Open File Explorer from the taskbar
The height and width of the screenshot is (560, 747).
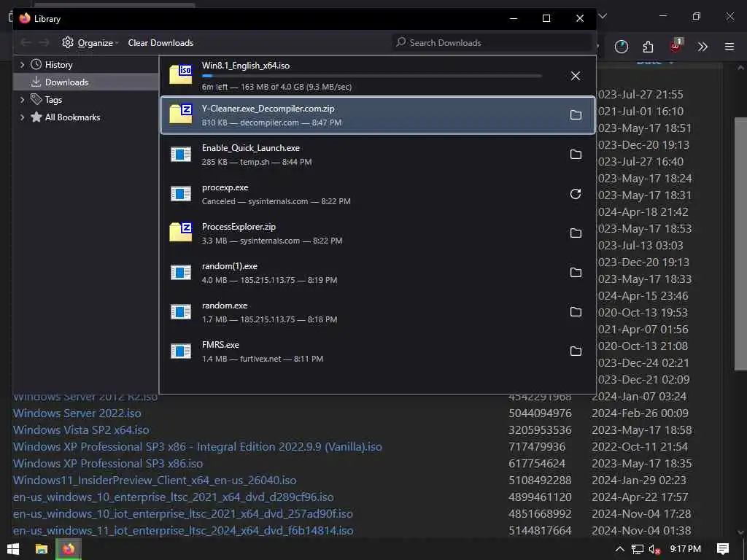pos(42,549)
